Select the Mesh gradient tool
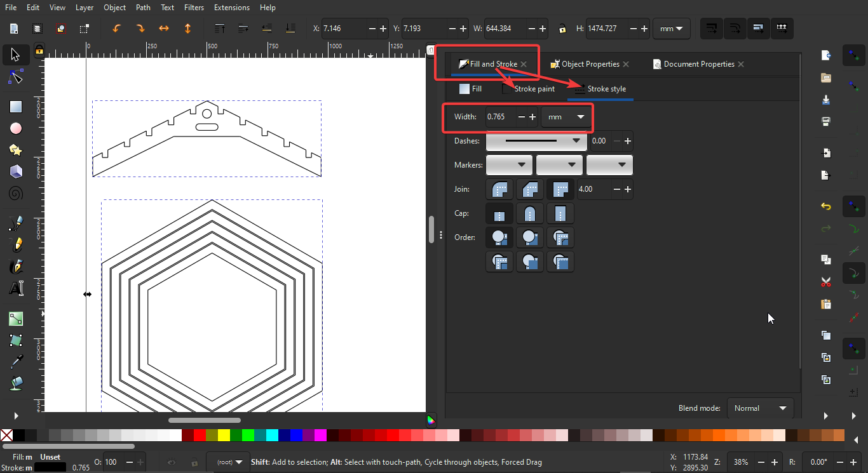868x473 pixels. [x=16, y=340]
